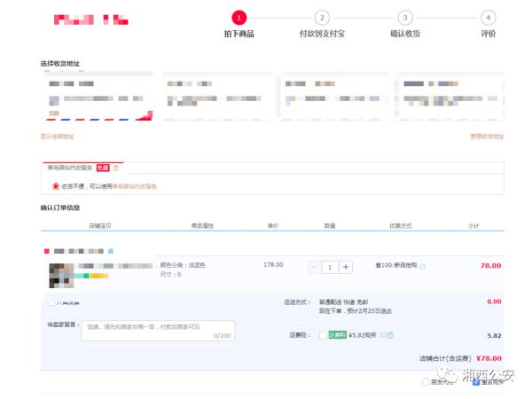
Task: Enable the 运费险 shipping insurance checkbox
Action: [323, 335]
